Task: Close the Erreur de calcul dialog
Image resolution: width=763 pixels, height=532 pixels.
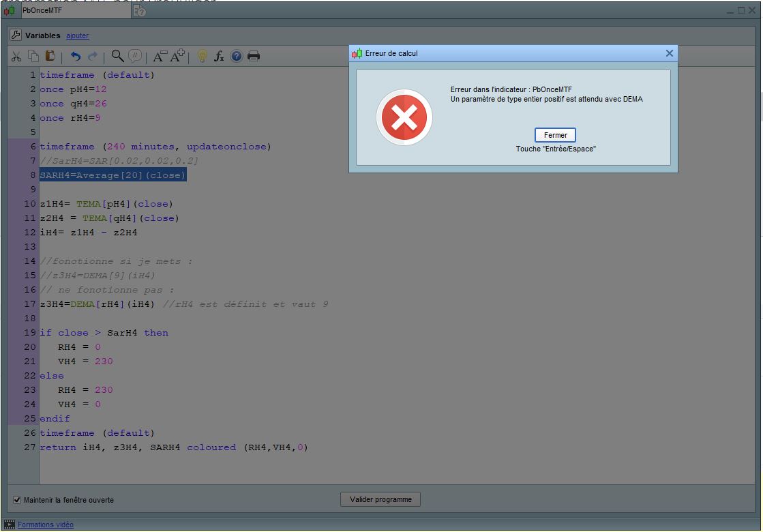Action: 670,53
